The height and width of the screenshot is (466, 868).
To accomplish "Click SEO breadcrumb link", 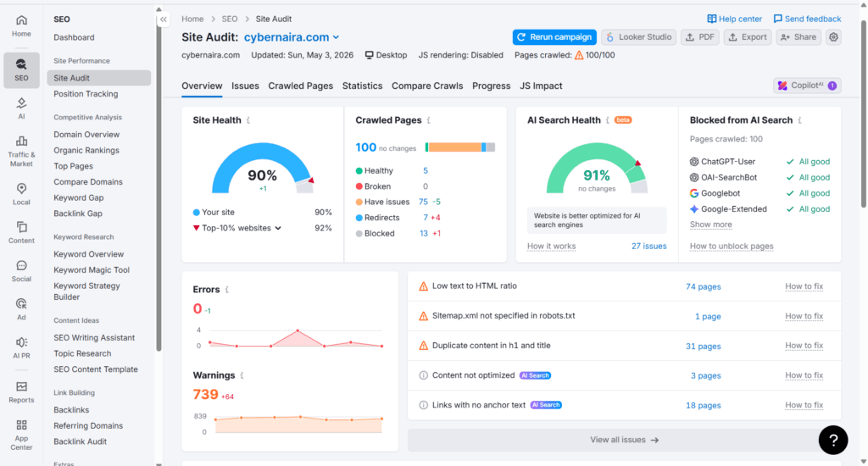I will click(229, 19).
